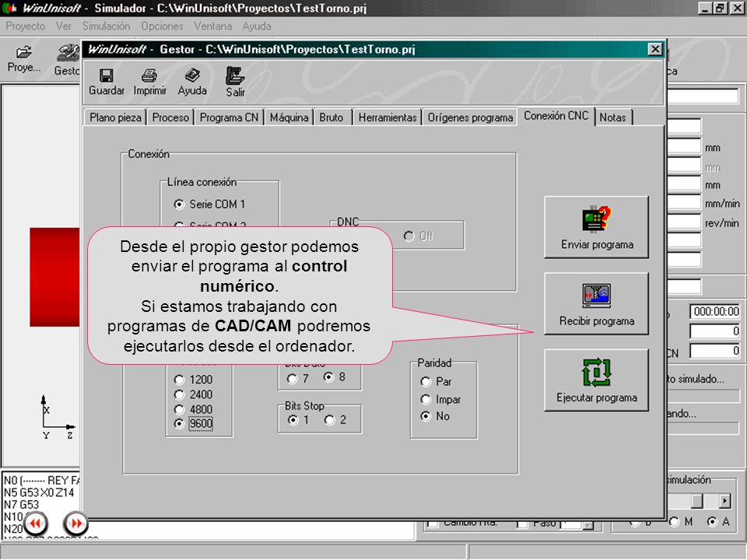Image resolution: width=747 pixels, height=560 pixels.
Task: Open the Ver menu
Action: [x=63, y=26]
